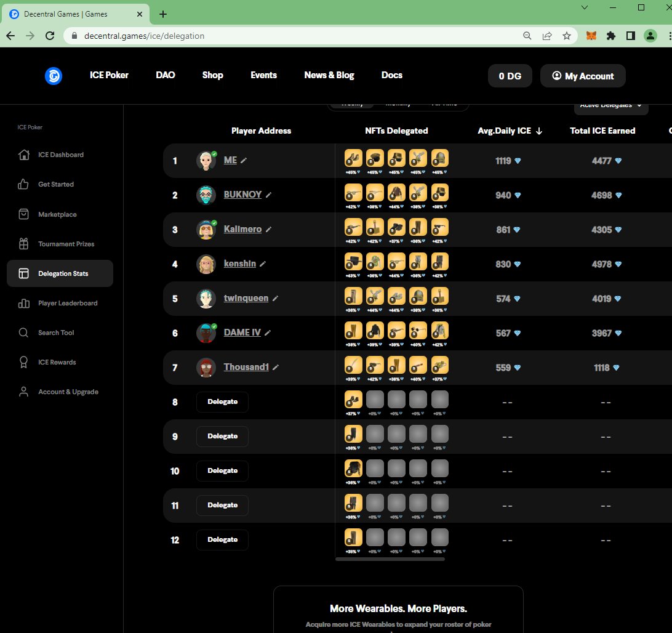Click edit pencil beside twinqueen

pyautogui.click(x=275, y=298)
